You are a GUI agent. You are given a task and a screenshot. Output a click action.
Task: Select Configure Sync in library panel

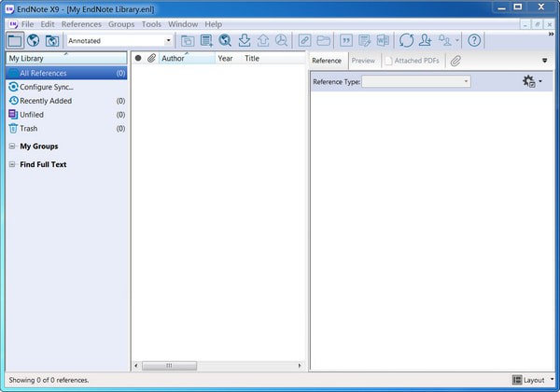[x=47, y=87]
